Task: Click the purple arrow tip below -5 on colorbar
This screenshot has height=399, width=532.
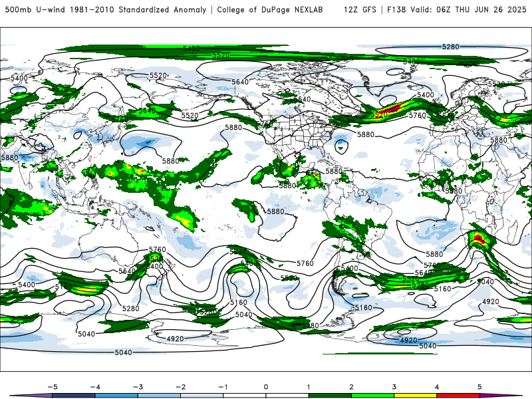Action: click(31, 396)
